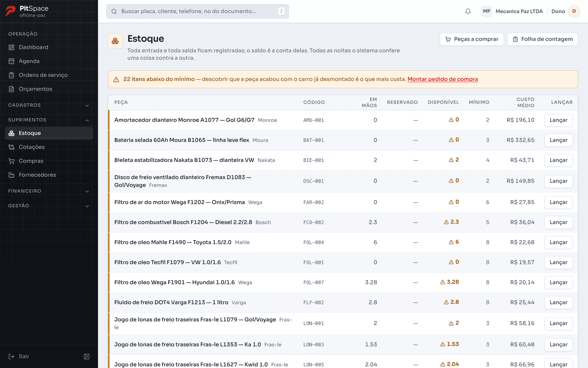Click the Código column header
588x368 pixels.
tap(314, 102)
